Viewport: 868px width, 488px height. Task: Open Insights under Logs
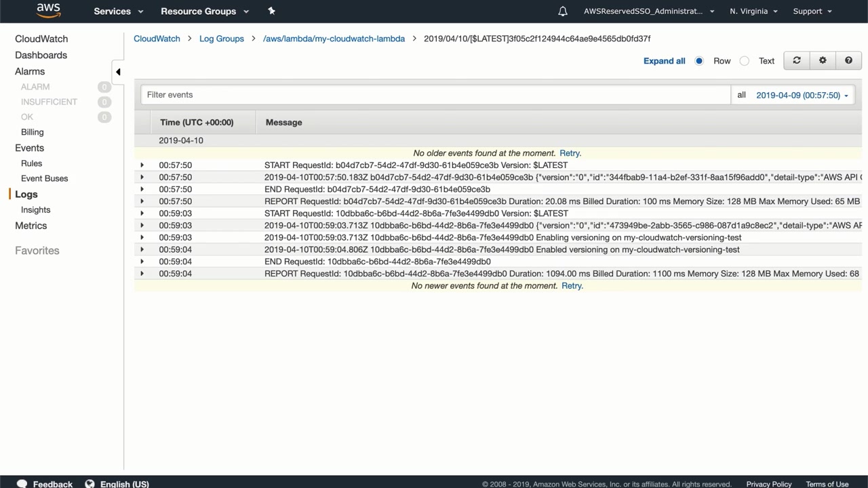tap(35, 209)
